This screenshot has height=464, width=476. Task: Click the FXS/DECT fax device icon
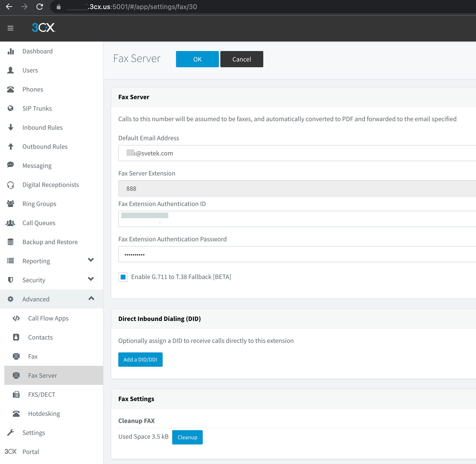coord(16,395)
